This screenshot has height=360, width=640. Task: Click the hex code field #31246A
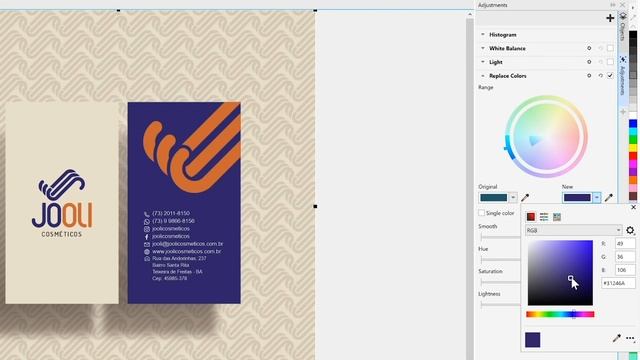(x=618, y=283)
